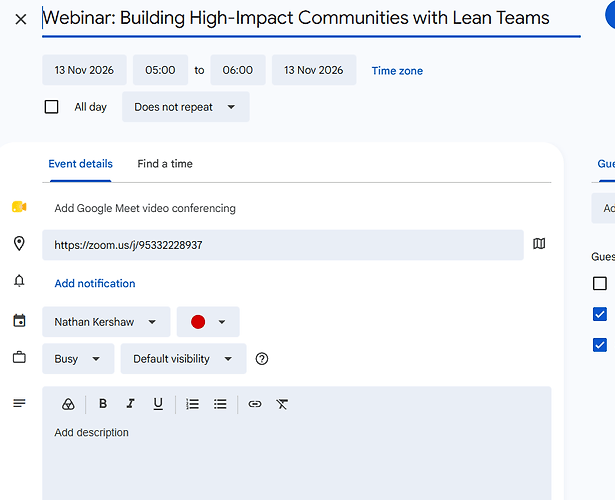This screenshot has height=500, width=615.
Task: Tick the unchecked guest permission checkbox
Action: 600,283
